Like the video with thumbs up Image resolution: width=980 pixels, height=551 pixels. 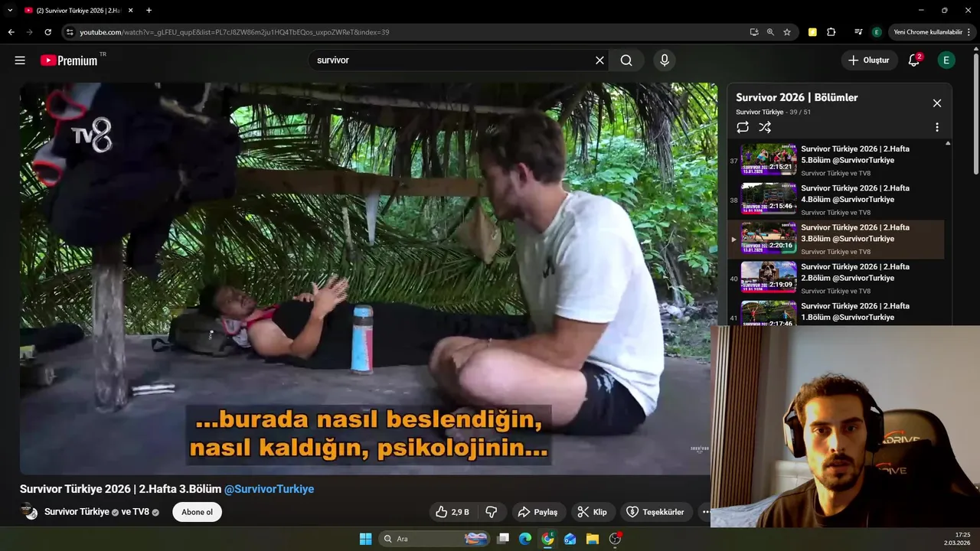[x=452, y=512]
